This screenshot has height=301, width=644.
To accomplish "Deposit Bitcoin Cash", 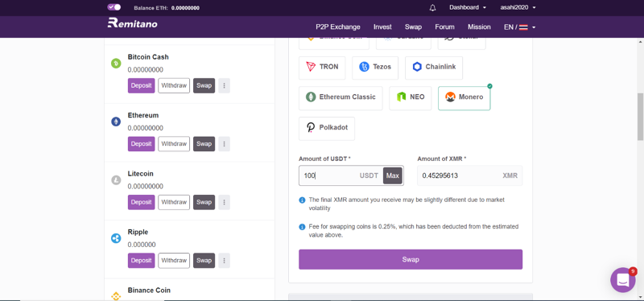I will coord(142,86).
